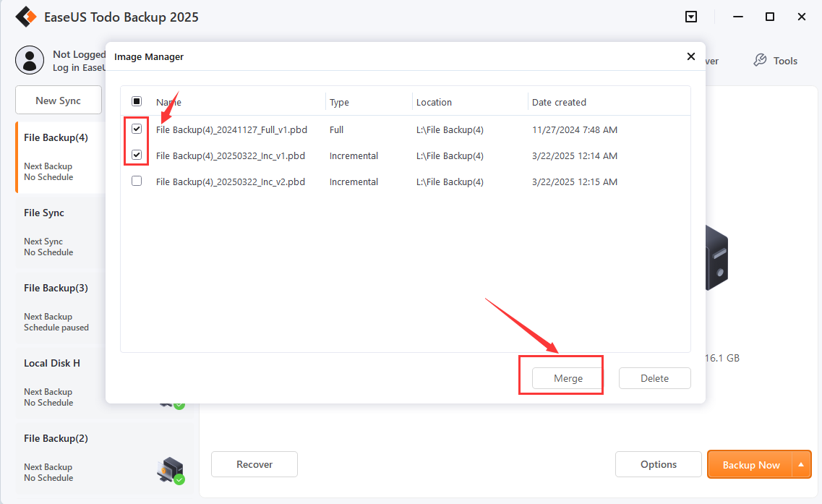
Task: Click the Merge button
Action: pyautogui.click(x=568, y=378)
